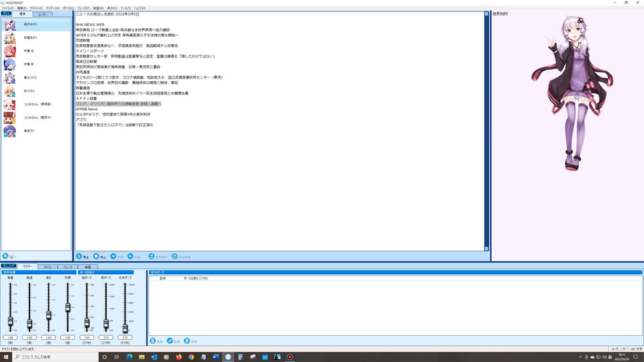
Task: Click the 音量 value input field
Action: 10,337
